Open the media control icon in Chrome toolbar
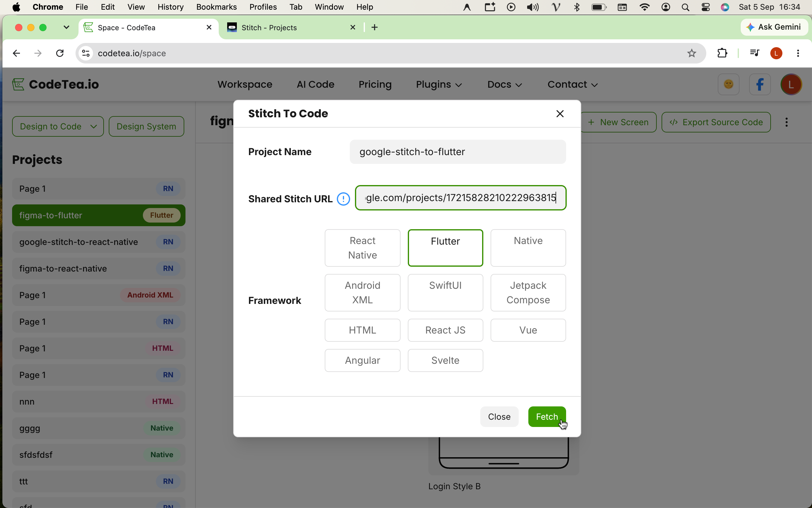 pyautogui.click(x=754, y=53)
